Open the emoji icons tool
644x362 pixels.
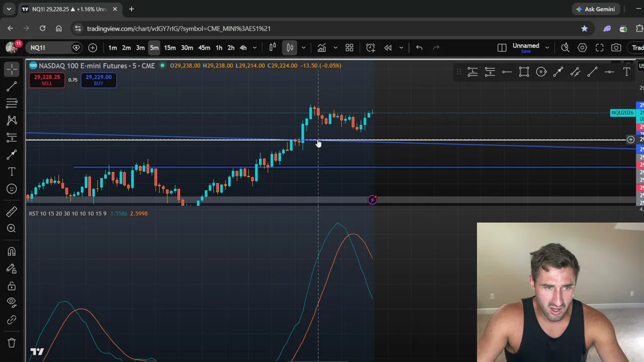click(x=12, y=189)
